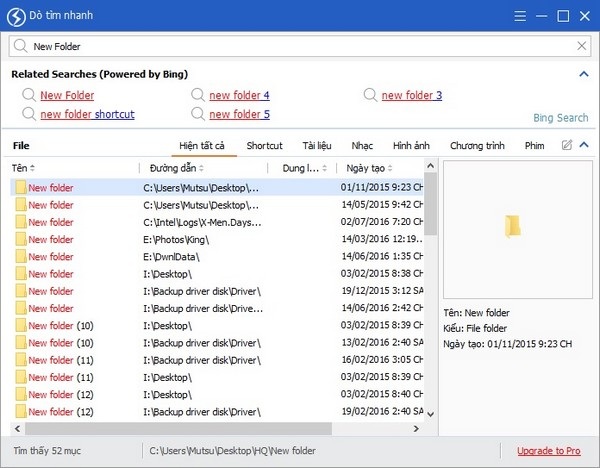Switch to the Shortcut tab
600x468 pixels.
click(x=264, y=145)
